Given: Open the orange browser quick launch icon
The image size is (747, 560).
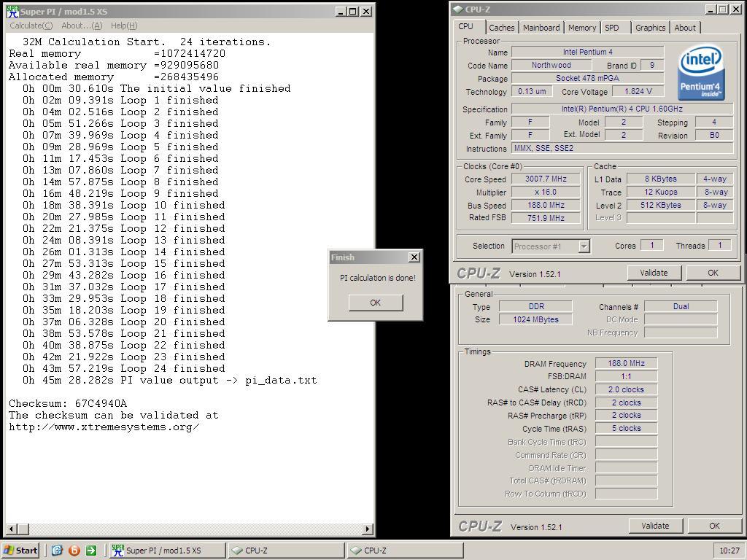Looking at the screenshot, I should (x=74, y=551).
